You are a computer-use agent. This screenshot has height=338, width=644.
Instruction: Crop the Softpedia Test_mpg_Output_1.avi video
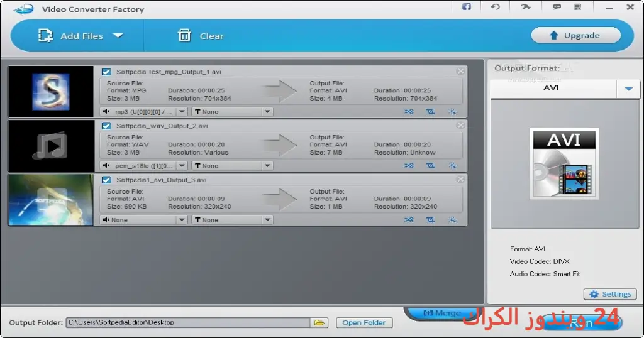430,112
